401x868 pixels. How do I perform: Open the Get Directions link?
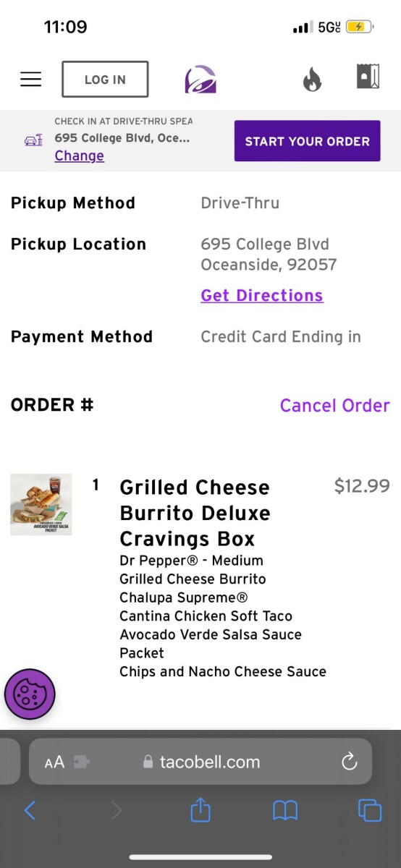262,295
